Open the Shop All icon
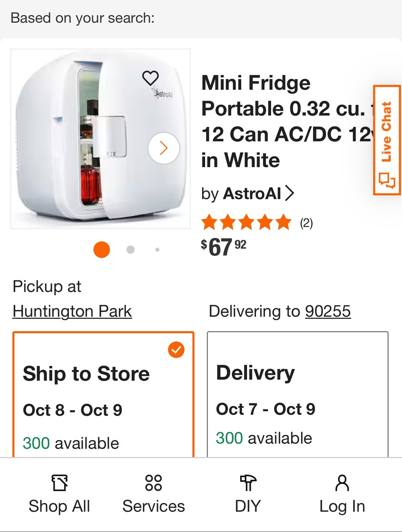The height and width of the screenshot is (532, 402). click(x=59, y=482)
